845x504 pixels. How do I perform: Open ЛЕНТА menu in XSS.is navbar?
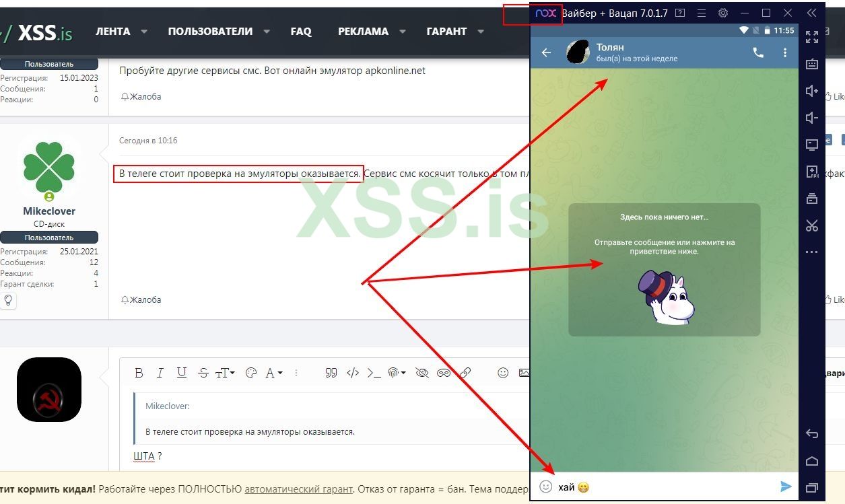113,31
